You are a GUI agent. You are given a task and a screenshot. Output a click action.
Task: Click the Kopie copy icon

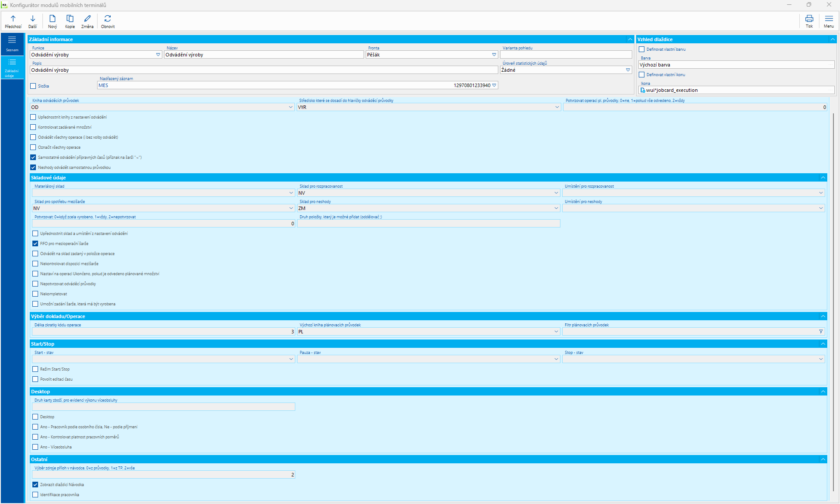click(x=70, y=19)
